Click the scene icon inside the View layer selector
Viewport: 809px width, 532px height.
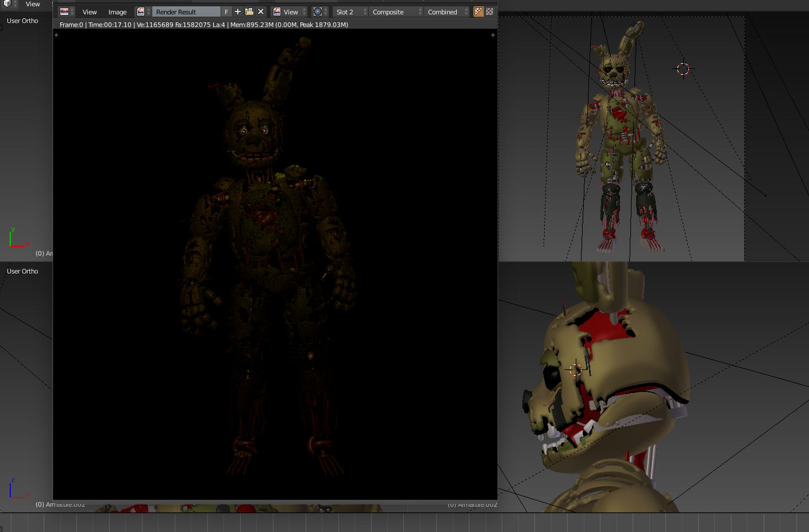276,11
